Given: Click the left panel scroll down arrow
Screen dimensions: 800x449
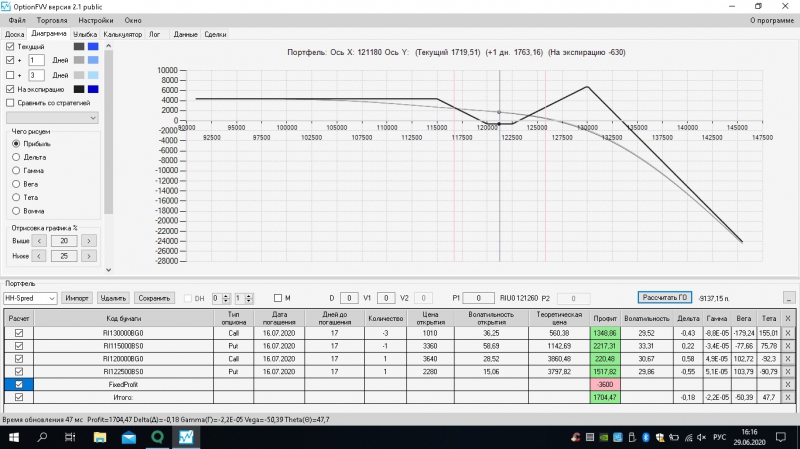Looking at the screenshot, I should pos(108,270).
